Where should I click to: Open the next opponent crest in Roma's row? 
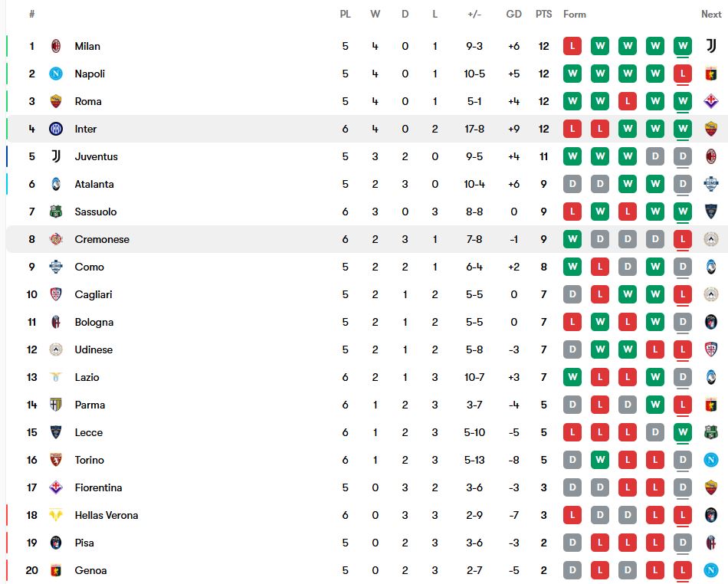tap(710, 101)
